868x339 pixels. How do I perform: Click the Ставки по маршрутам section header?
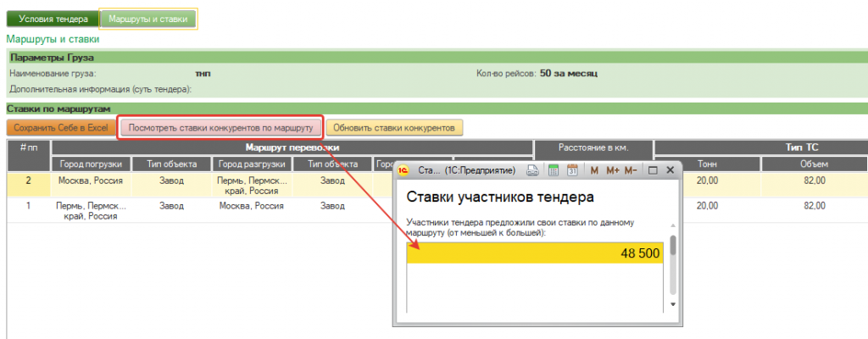(59, 108)
